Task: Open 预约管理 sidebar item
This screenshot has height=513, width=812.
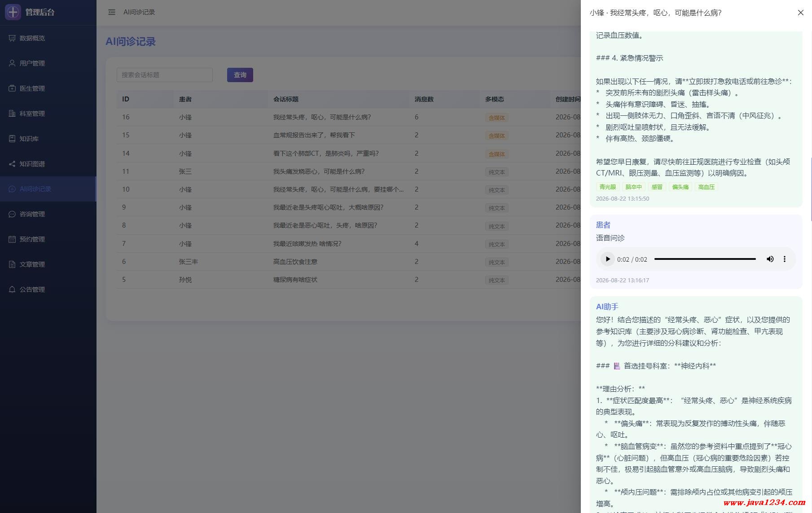Action: tap(48, 239)
